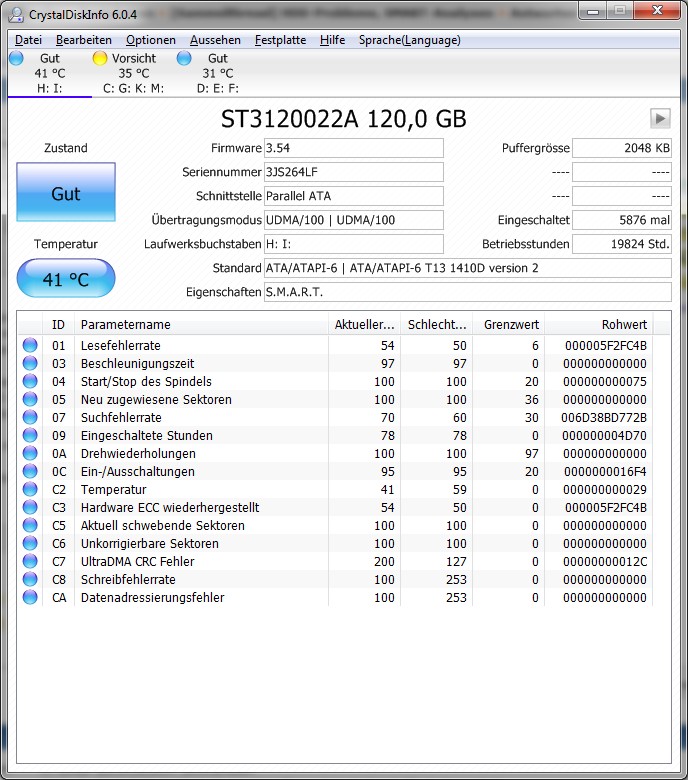Click raw value 0000000016F4

(605, 472)
